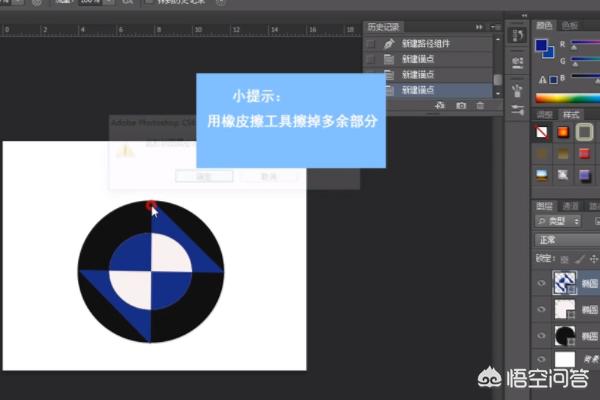Switch to the 调整 adjustments tab
The width and height of the screenshot is (600, 400).
(x=545, y=114)
